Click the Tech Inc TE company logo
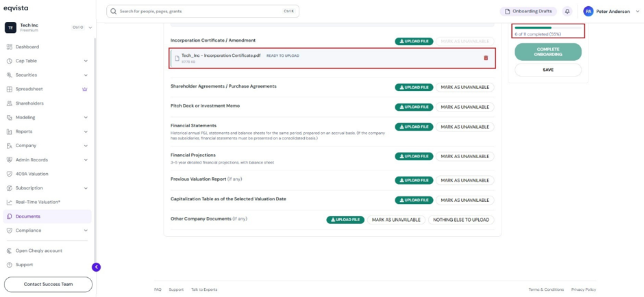This screenshot has height=297, width=644. pos(10,27)
